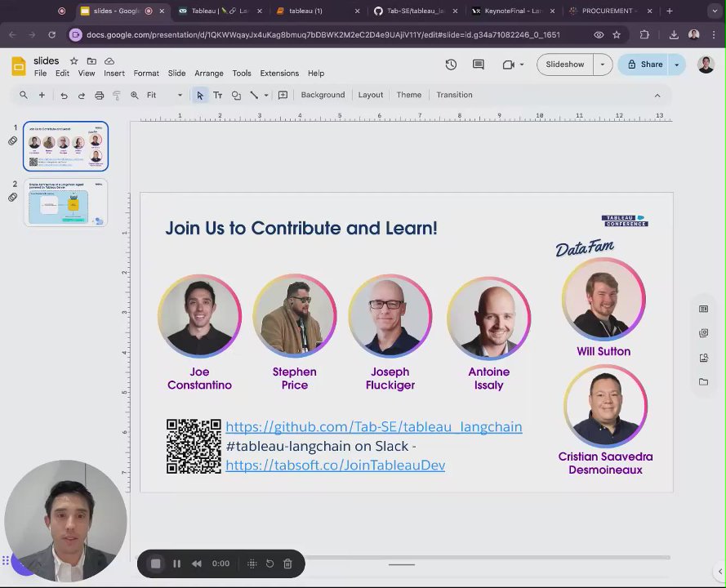Screen dimensions: 726x588
Task: Select the QR code image
Action: [194, 446]
